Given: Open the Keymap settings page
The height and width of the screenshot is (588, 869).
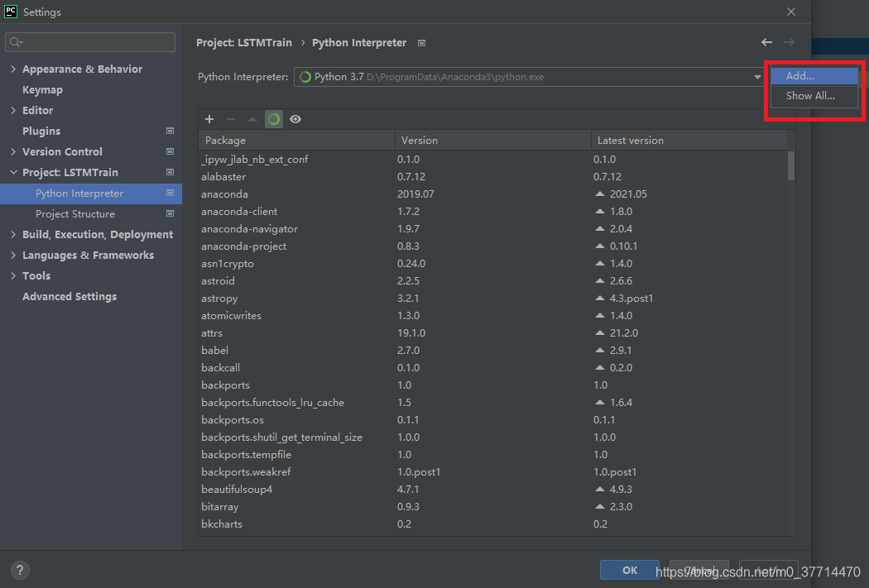Looking at the screenshot, I should tap(42, 89).
